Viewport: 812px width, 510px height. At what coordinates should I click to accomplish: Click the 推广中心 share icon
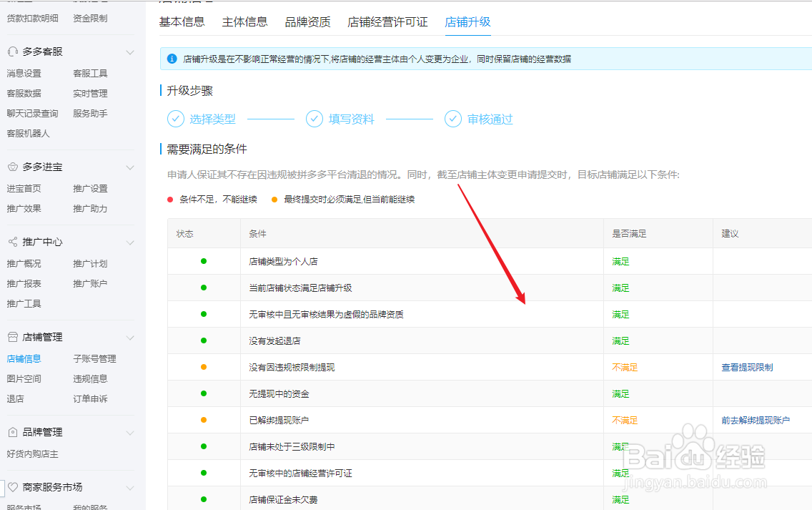click(x=13, y=242)
